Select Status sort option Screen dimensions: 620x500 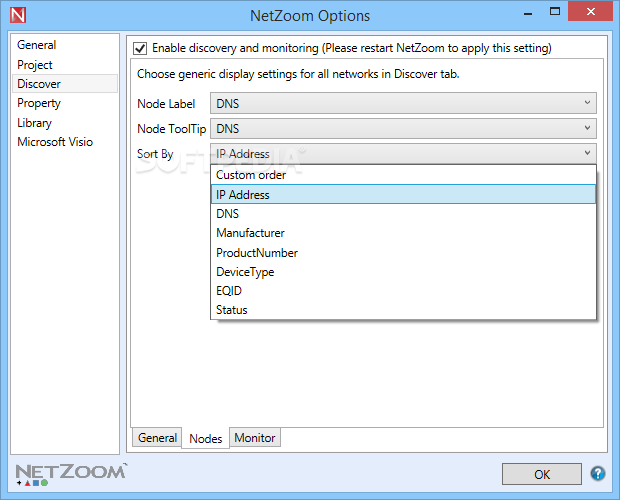pos(403,310)
